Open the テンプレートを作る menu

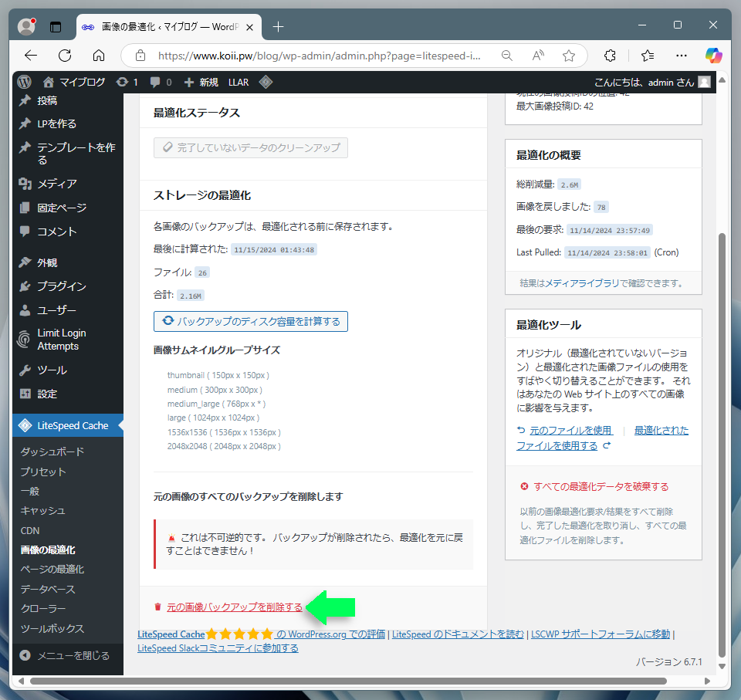pyautogui.click(x=68, y=154)
